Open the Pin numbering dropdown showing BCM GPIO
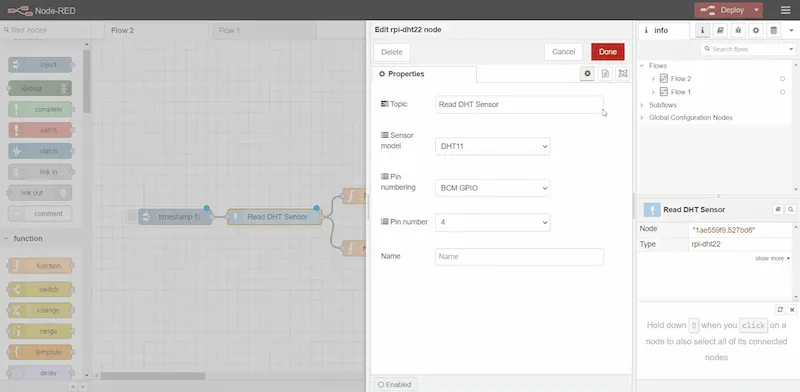The image size is (800, 392). [x=492, y=188]
